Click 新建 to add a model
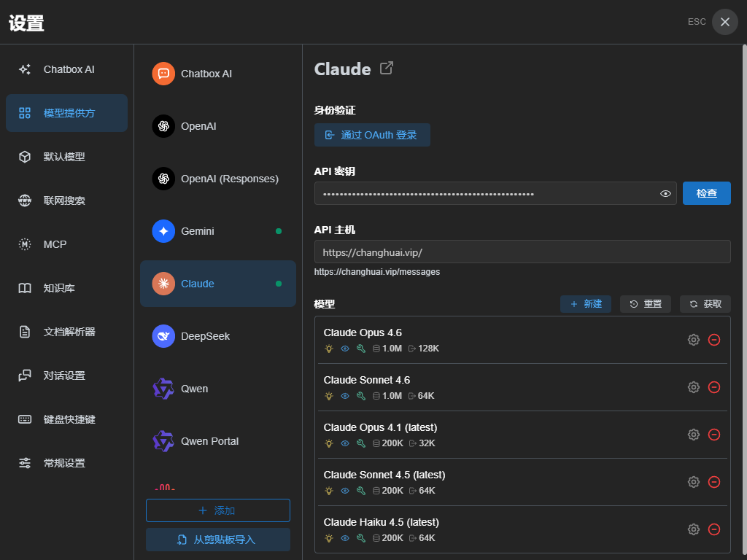Image resolution: width=747 pixels, height=560 pixels. [586, 304]
